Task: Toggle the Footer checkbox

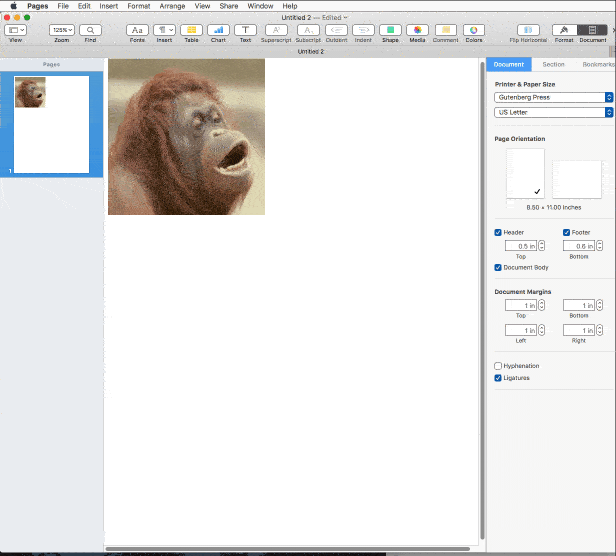Action: click(566, 232)
